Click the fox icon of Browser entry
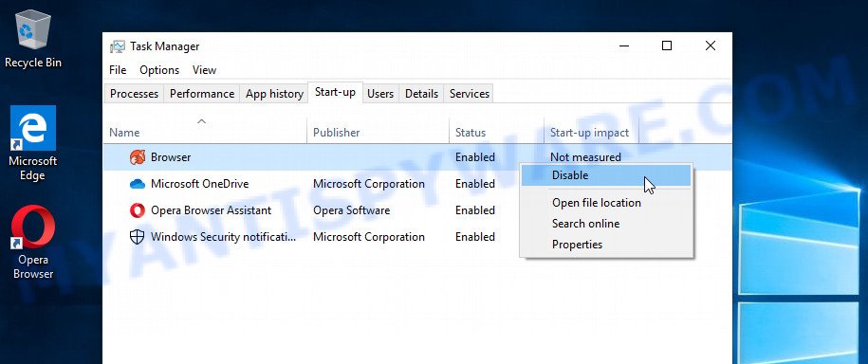The width and height of the screenshot is (868, 364). tap(138, 157)
